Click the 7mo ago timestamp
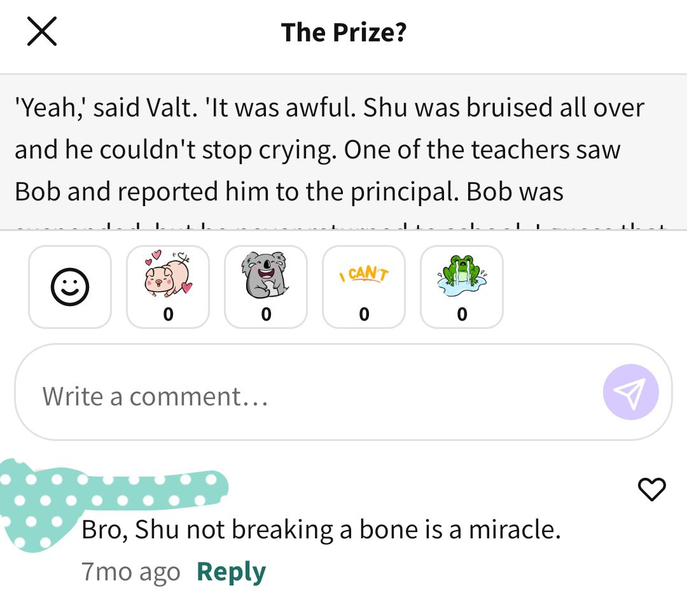Viewport: 687px width, 616px height. [131, 571]
